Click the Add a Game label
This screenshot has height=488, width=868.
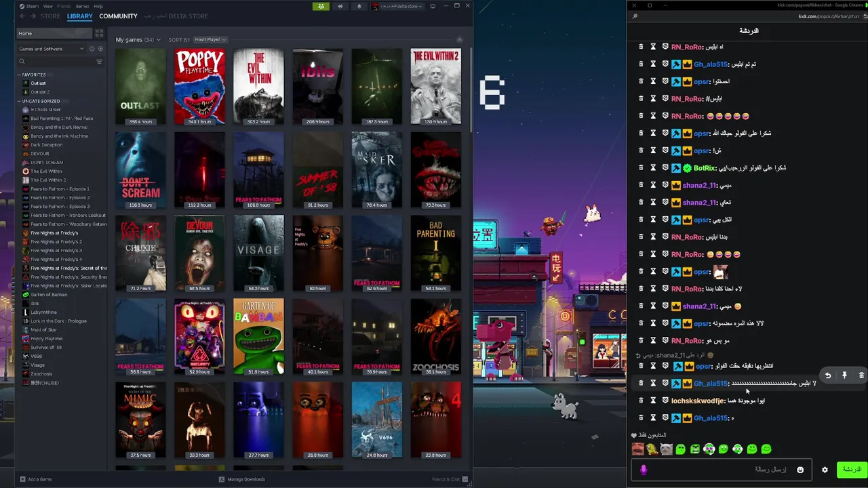coord(39,479)
